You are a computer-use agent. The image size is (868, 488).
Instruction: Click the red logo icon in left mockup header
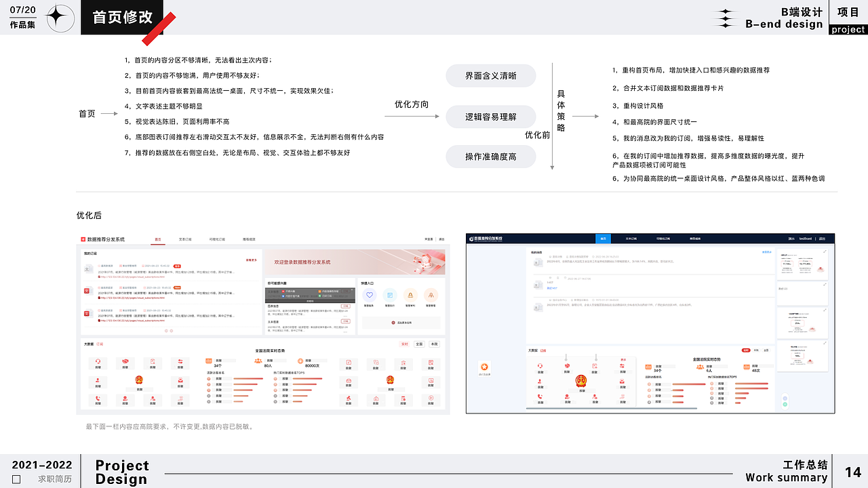coord(83,239)
